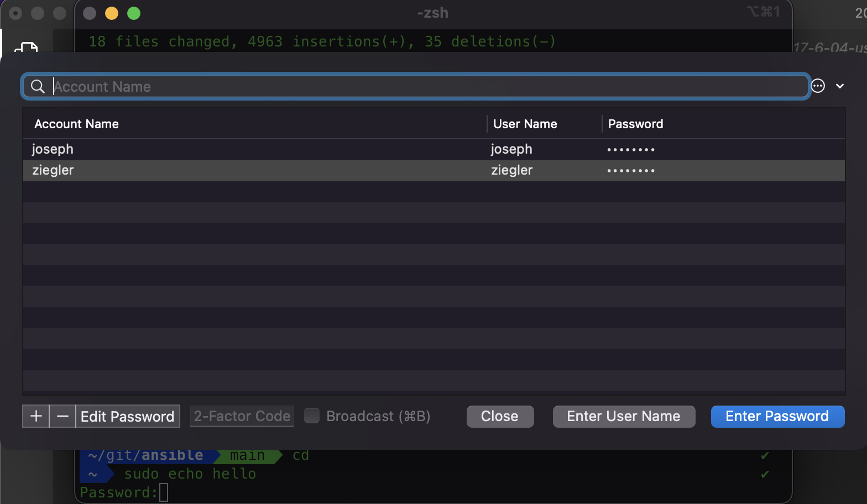Focus the Account Name search field
Viewport: 867px width, 504px height.
(415, 86)
